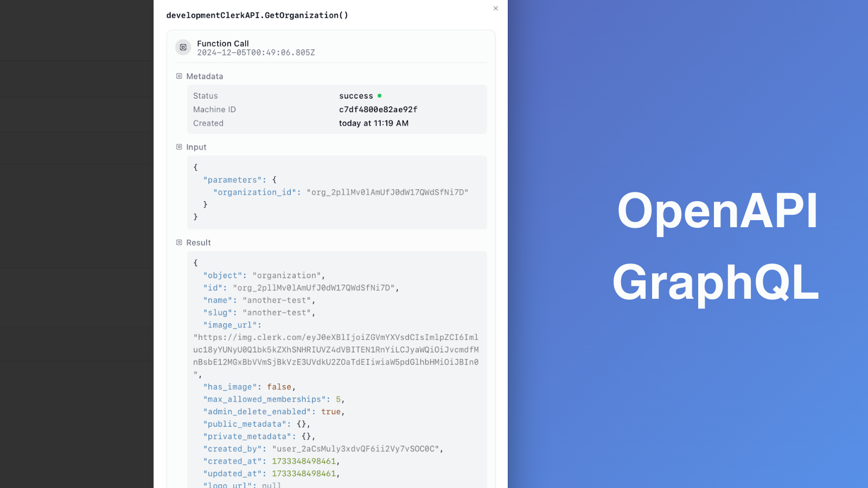The width and height of the screenshot is (868, 488).
Task: Close the GetOrganization details panel
Action: (x=495, y=8)
